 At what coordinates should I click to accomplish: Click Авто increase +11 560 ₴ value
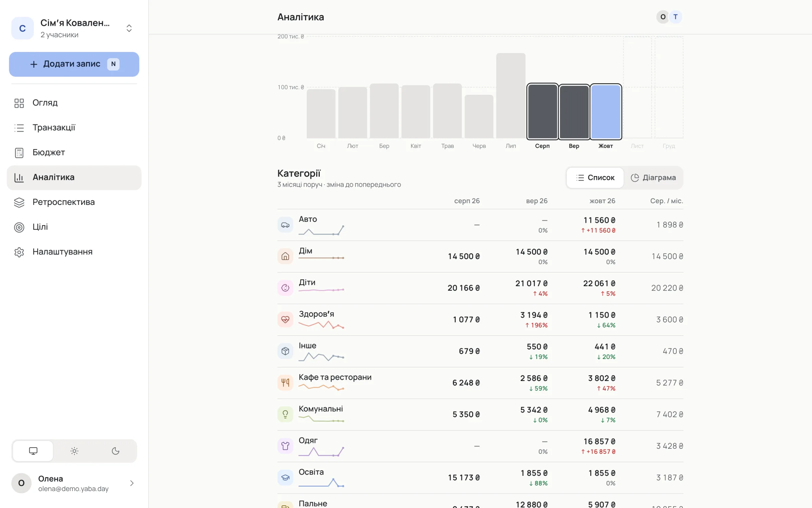598,230
